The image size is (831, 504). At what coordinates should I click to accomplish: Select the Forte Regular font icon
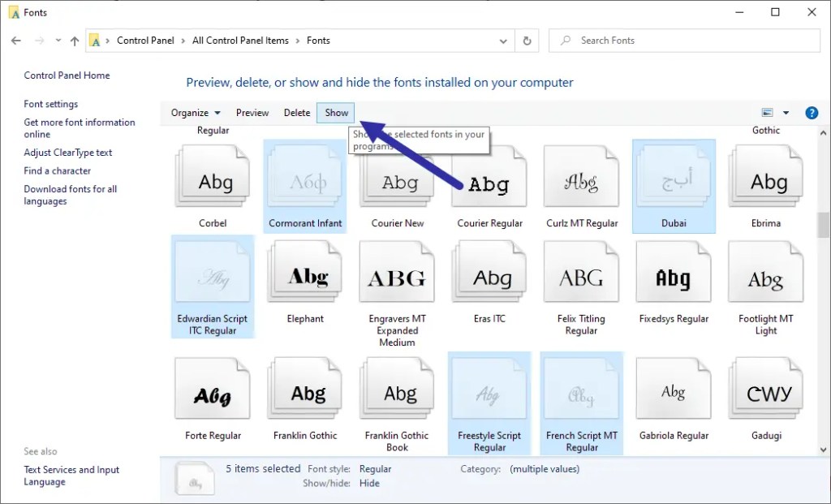pos(212,389)
